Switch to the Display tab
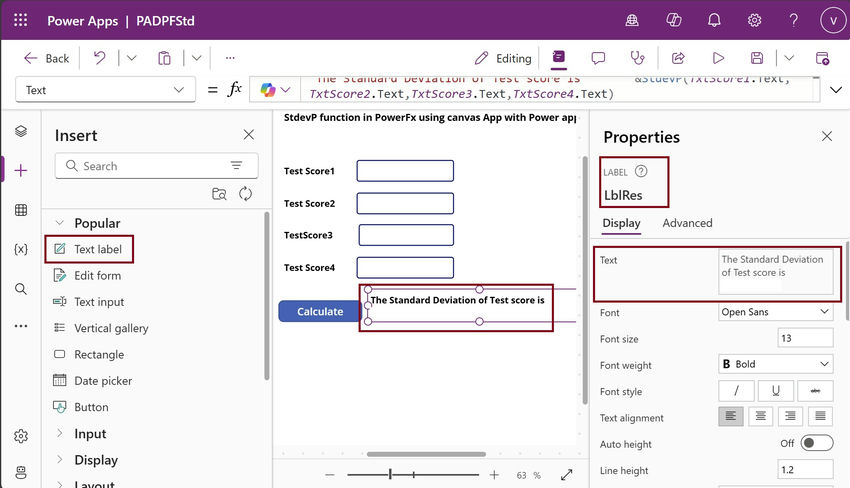This screenshot has height=488, width=850. [621, 223]
